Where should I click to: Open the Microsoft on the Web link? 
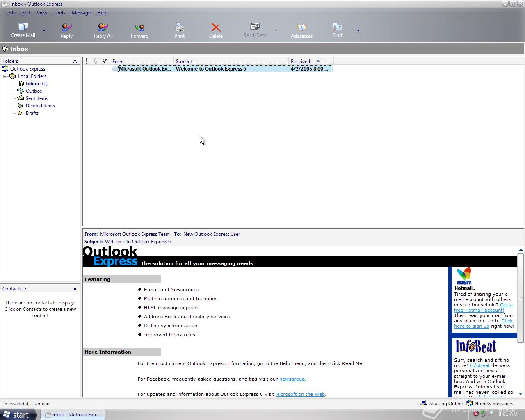(x=300, y=394)
